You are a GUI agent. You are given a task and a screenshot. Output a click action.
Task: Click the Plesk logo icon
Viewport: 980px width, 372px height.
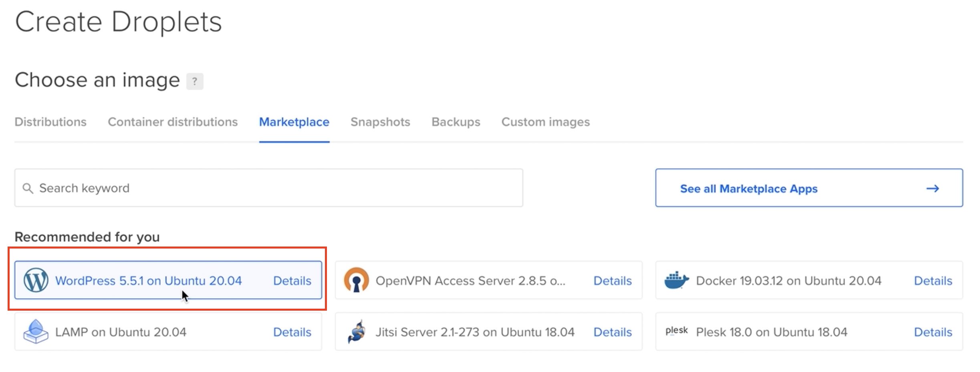676,331
